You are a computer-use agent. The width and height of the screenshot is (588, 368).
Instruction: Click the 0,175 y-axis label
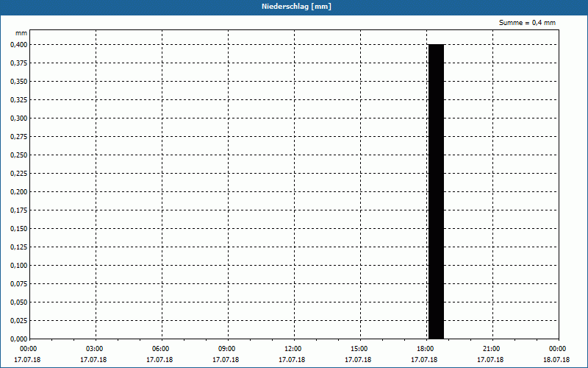pos(19,210)
